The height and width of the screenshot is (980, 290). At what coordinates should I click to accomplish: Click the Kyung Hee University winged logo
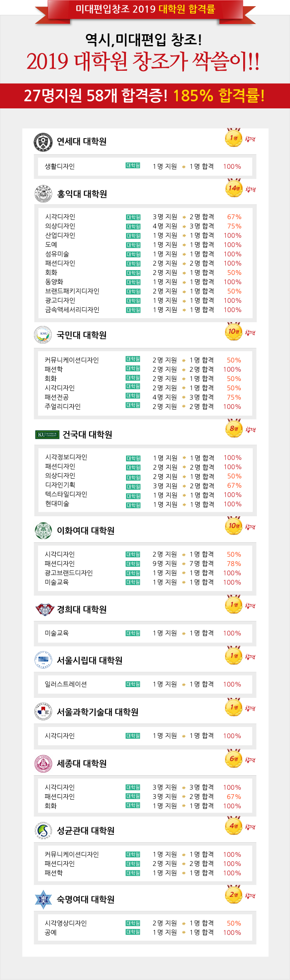point(44,609)
